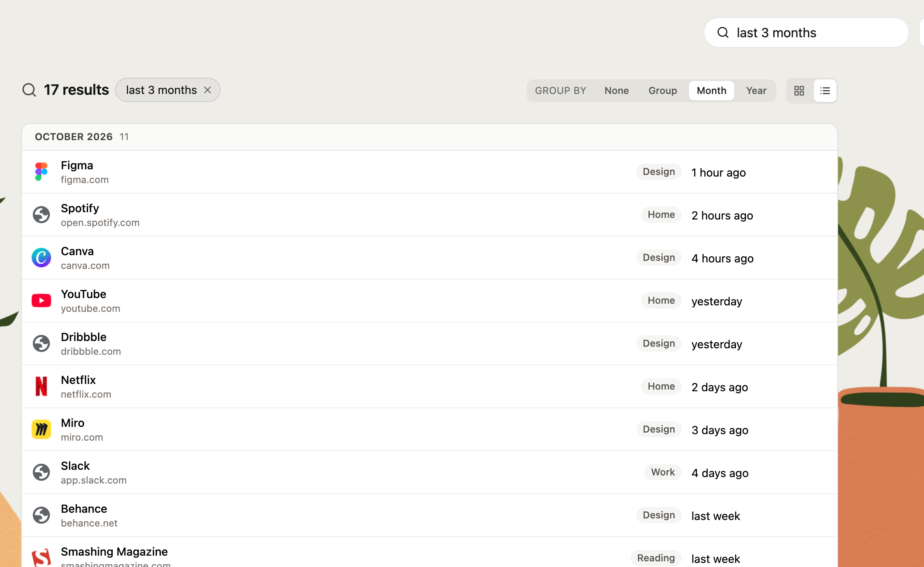Switch to grid view
This screenshot has width=924, height=567.
(x=799, y=91)
